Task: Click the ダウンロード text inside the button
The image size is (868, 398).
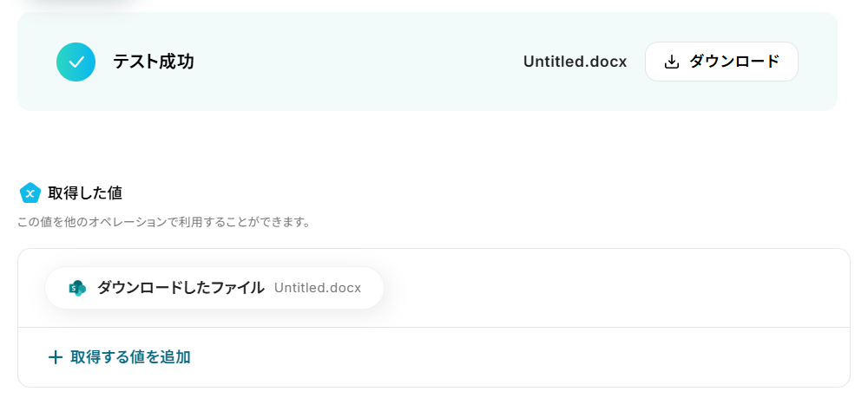Action: pos(733,62)
